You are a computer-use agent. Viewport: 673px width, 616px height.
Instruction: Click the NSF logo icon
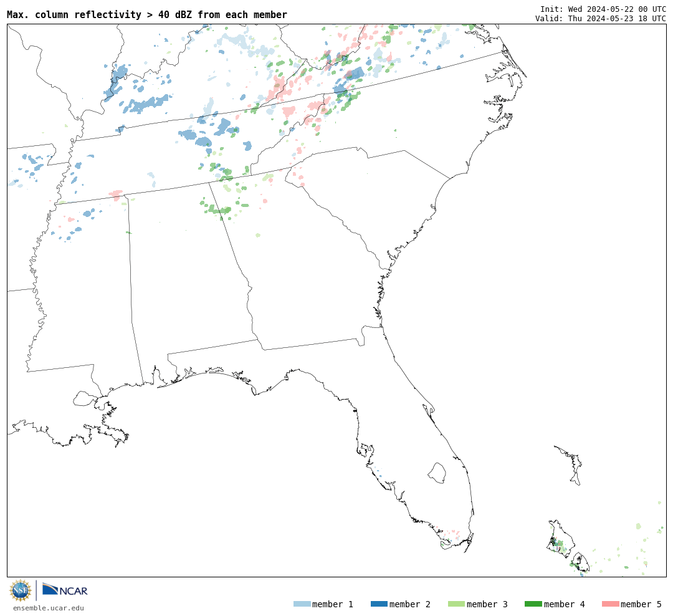point(21,590)
